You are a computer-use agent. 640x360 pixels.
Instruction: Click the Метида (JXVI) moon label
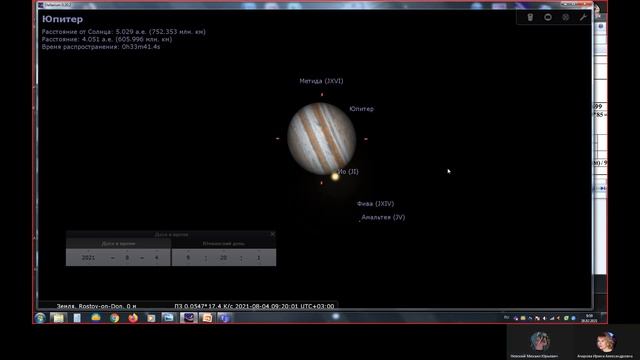[321, 81]
